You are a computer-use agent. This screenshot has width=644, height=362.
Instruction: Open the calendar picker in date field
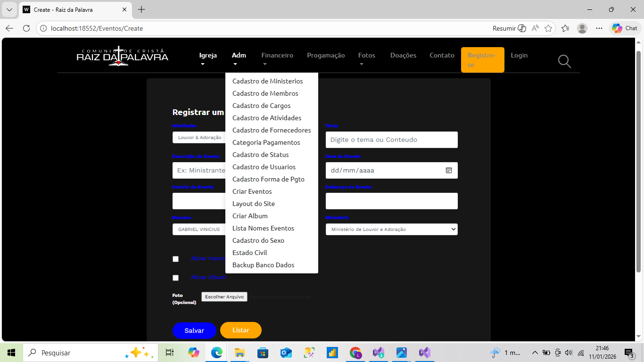point(448,170)
